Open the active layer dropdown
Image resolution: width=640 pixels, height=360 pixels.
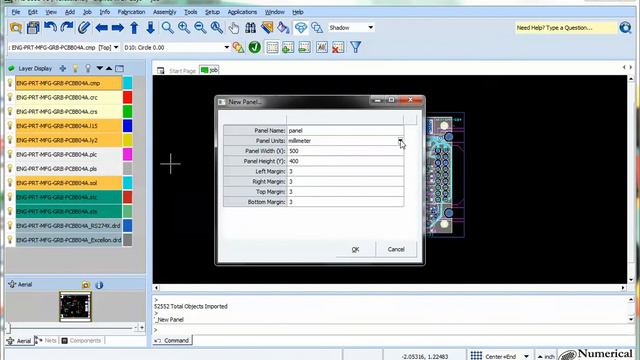pyautogui.click(x=116, y=47)
